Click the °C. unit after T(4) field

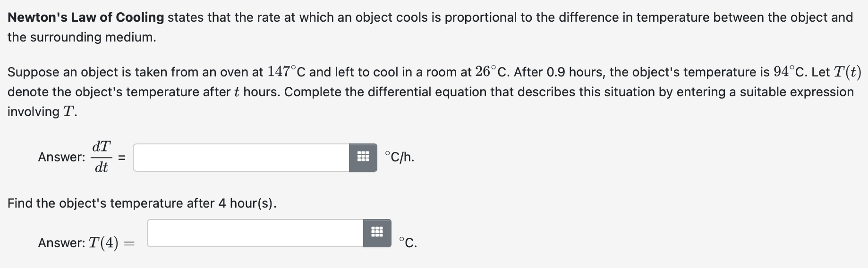408,243
